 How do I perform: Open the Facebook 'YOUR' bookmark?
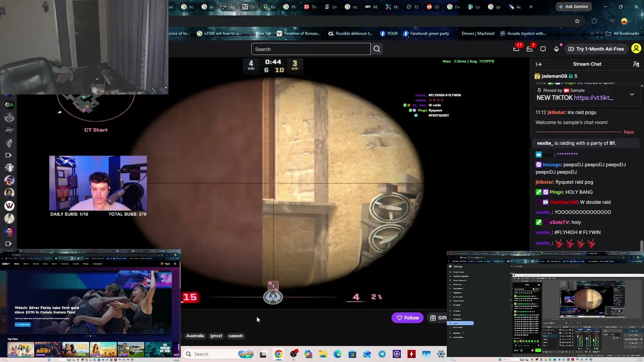pyautogui.click(x=389, y=34)
